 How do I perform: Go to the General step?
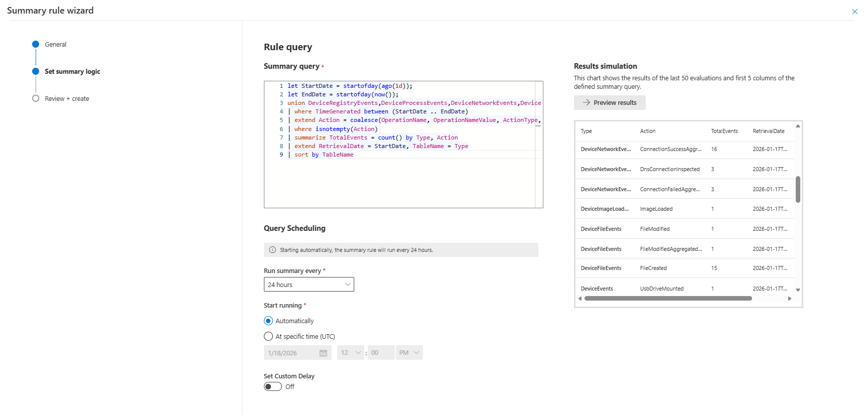[x=55, y=45]
